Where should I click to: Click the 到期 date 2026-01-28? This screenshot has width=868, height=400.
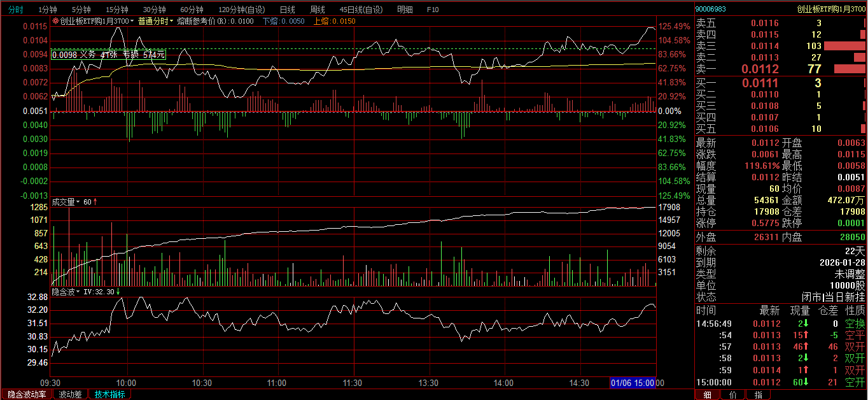pos(843,262)
